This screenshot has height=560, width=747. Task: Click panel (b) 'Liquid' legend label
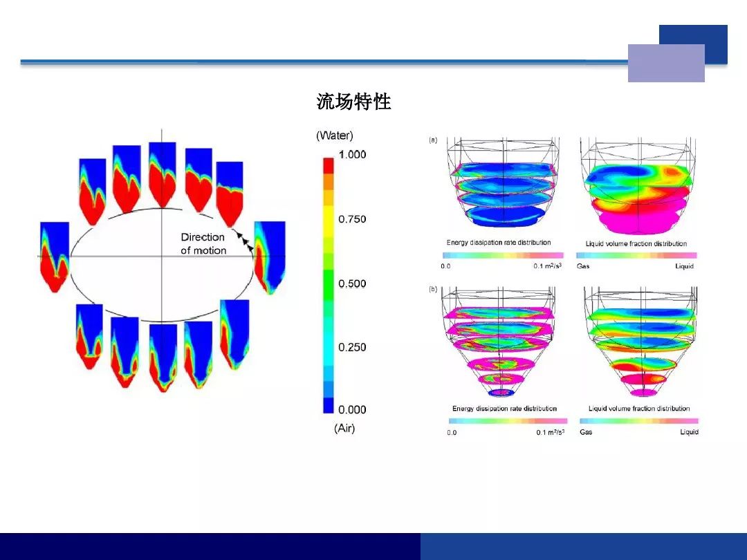[689, 432]
